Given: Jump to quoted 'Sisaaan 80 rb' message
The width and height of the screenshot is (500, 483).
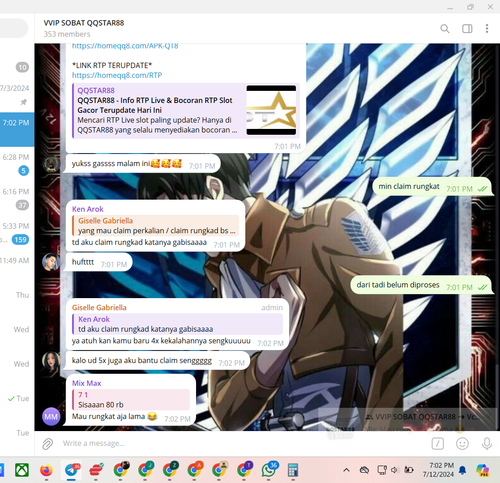Looking at the screenshot, I should click(131, 400).
